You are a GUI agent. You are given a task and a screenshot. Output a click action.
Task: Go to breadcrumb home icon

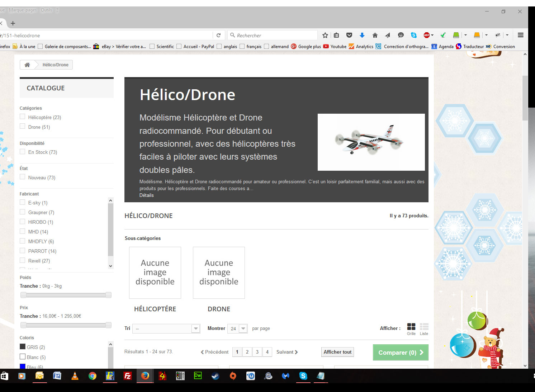pyautogui.click(x=27, y=65)
